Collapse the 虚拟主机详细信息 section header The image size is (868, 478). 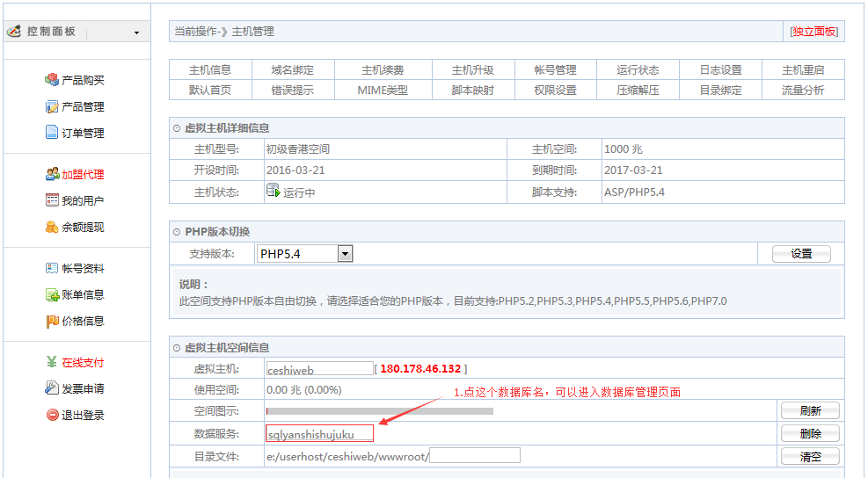[x=177, y=128]
